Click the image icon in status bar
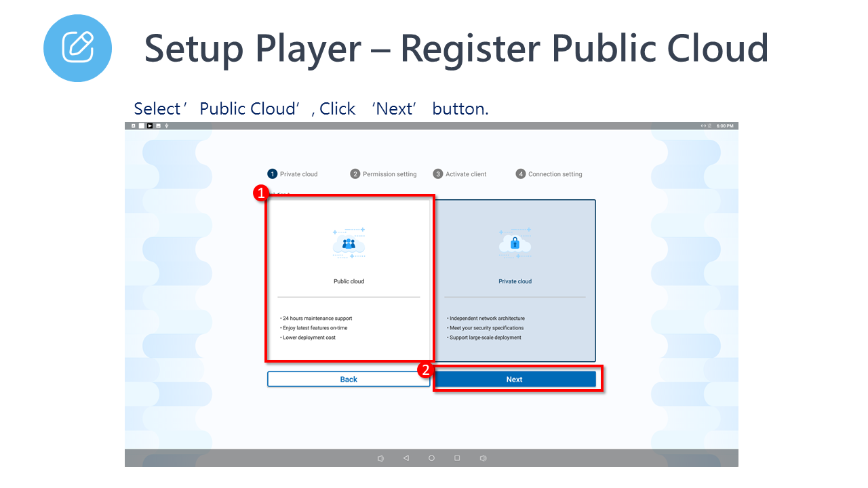Viewport: 868px width, 488px height. (158, 126)
